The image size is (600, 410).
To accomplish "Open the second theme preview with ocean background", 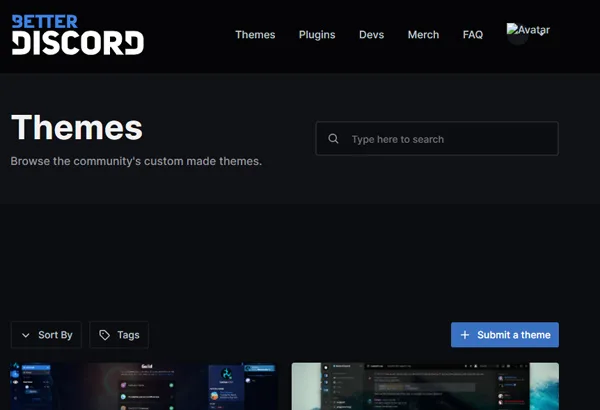I will click(x=425, y=386).
